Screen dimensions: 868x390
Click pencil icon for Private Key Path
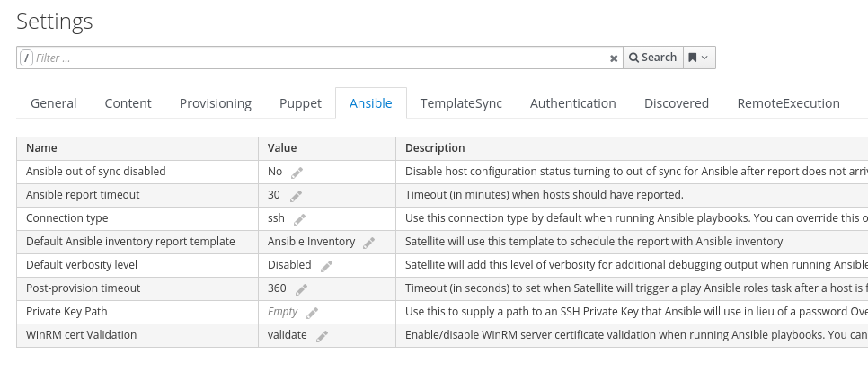pos(312,313)
